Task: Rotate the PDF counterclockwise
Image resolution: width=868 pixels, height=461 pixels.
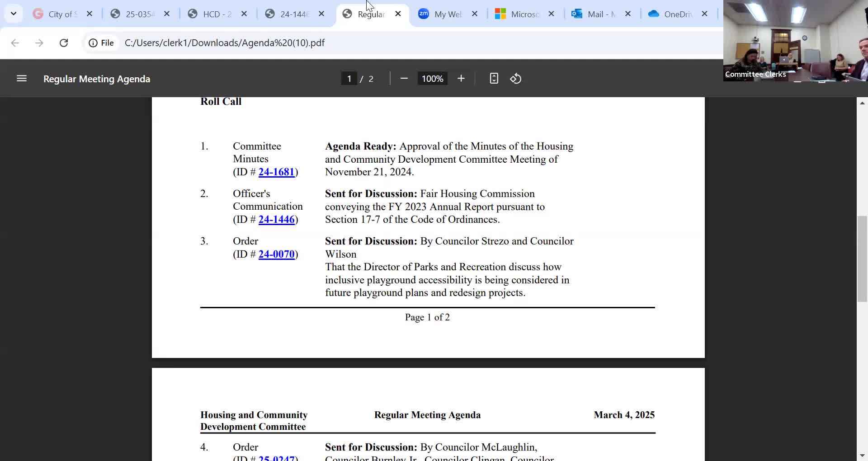Action: click(516, 79)
